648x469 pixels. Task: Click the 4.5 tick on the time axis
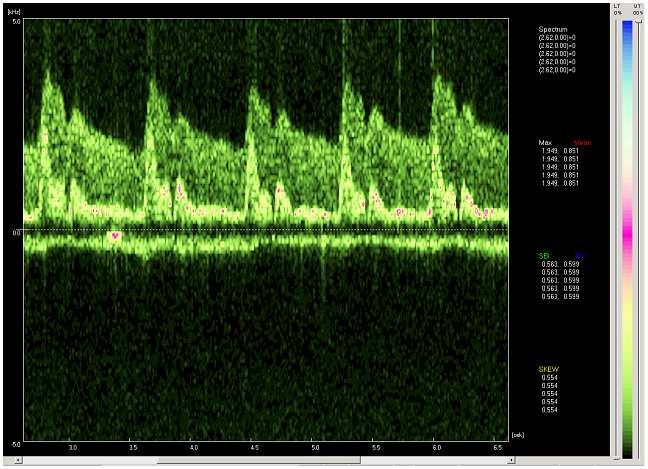254,448
